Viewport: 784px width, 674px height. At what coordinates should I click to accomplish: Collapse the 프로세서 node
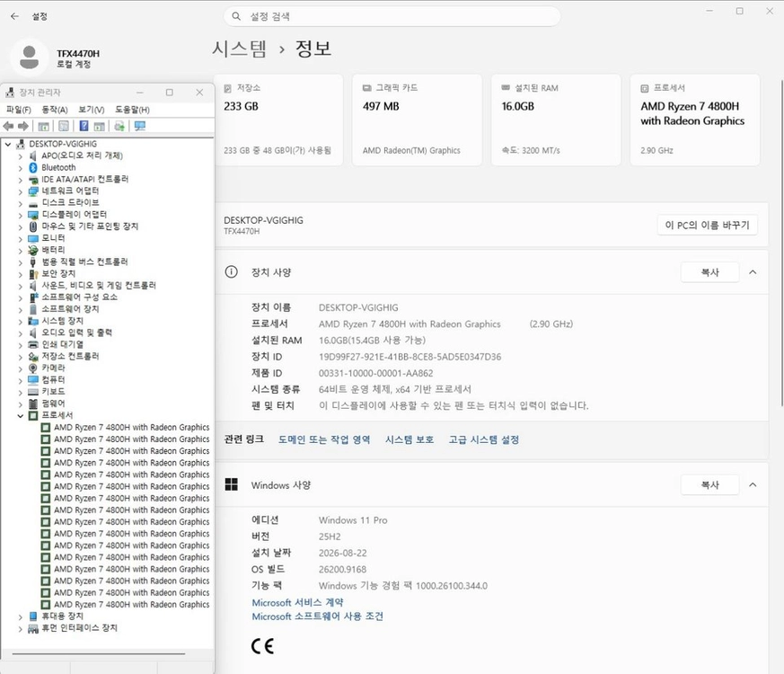[21, 416]
